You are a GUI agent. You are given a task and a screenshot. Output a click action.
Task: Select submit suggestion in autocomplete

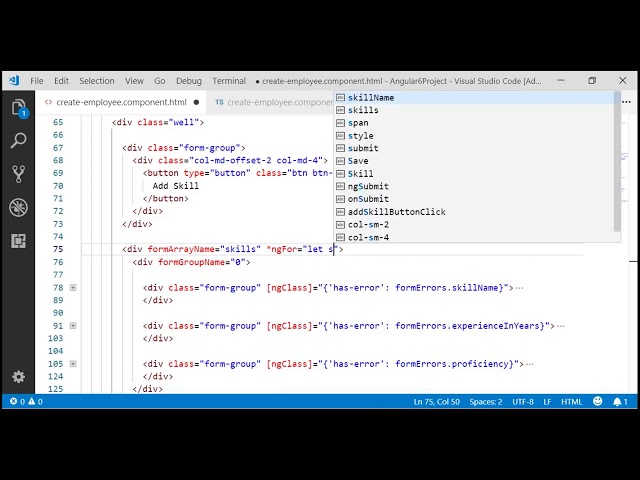pos(474,148)
